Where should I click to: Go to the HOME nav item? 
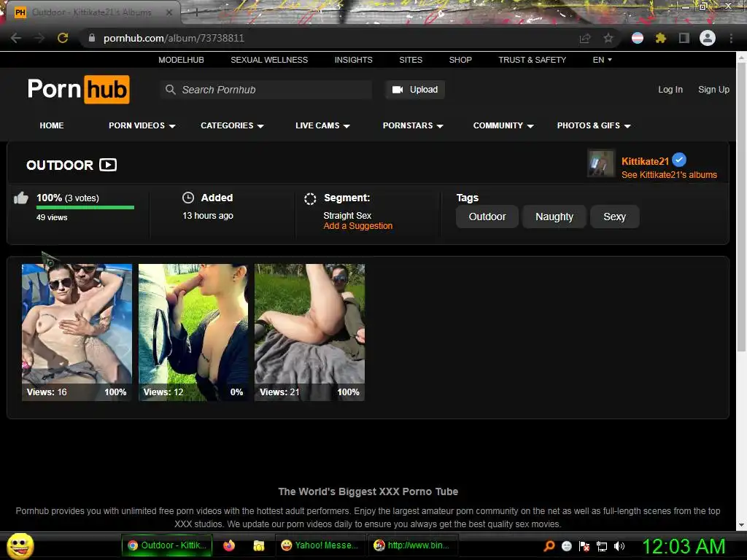(x=52, y=125)
